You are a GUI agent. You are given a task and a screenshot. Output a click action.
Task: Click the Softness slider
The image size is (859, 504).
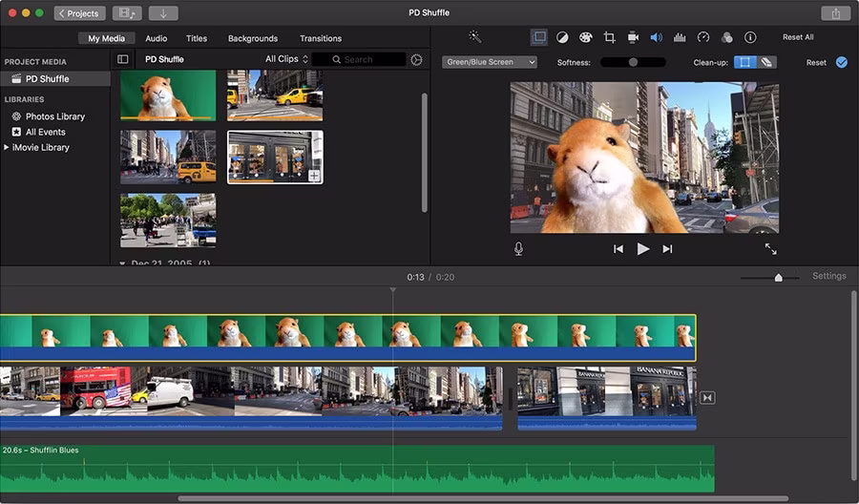coord(633,62)
